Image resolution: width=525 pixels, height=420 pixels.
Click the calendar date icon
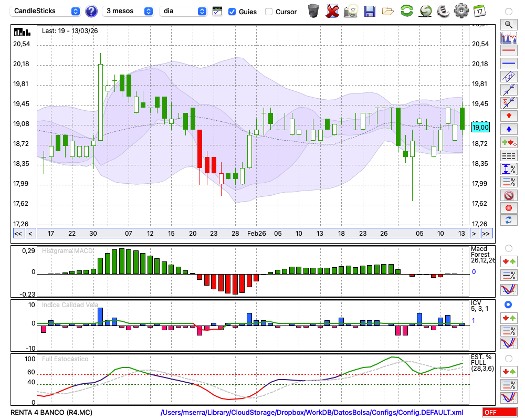point(479,11)
